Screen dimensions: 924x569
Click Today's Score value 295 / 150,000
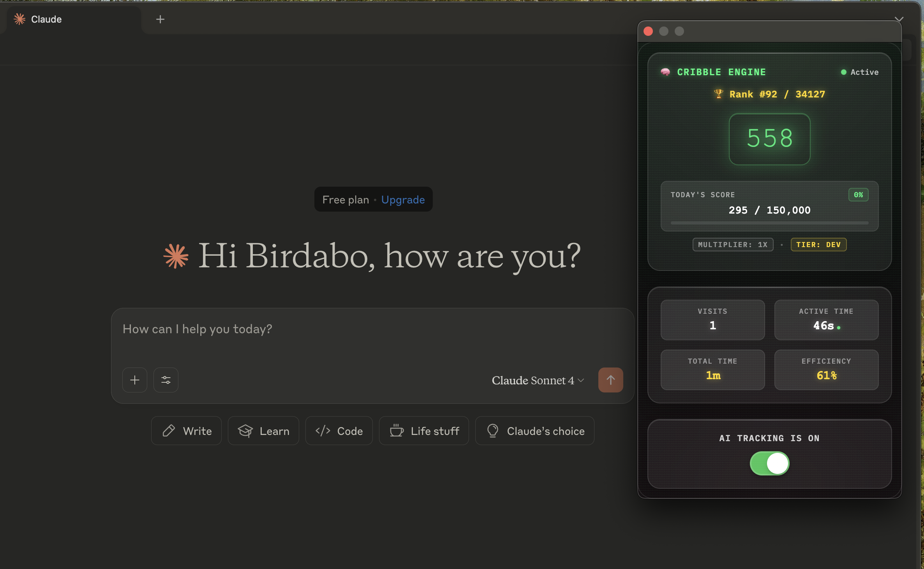point(769,210)
